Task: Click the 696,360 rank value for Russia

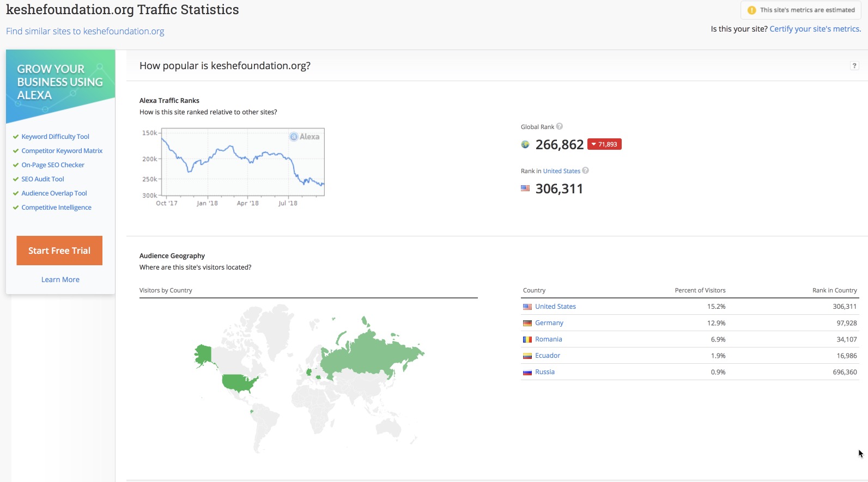Action: 845,372
